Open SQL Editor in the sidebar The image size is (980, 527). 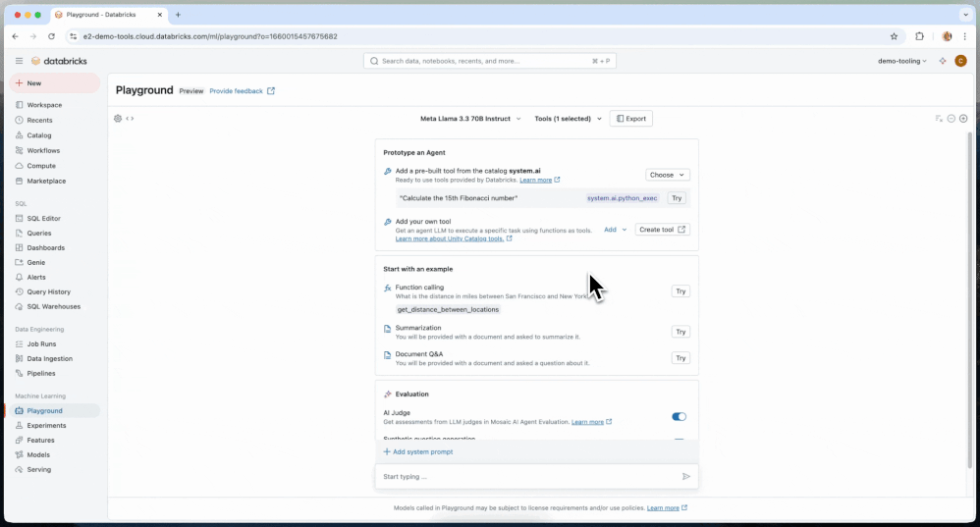[43, 219]
